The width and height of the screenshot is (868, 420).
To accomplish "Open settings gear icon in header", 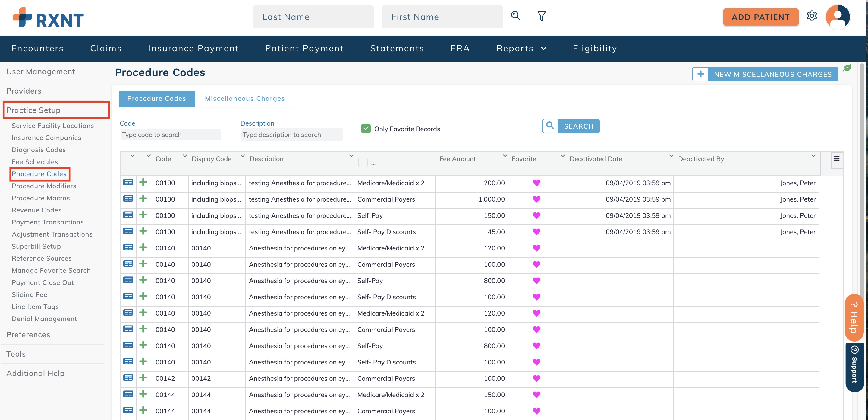I will [x=812, y=16].
